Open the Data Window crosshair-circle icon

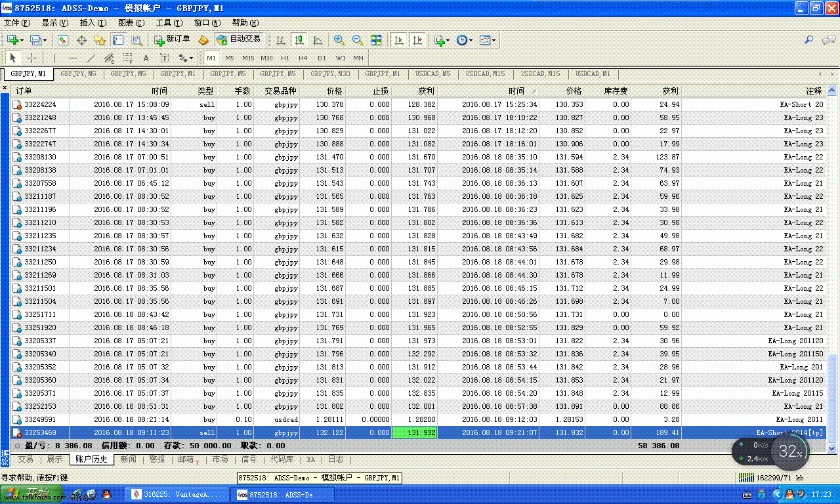[81, 40]
